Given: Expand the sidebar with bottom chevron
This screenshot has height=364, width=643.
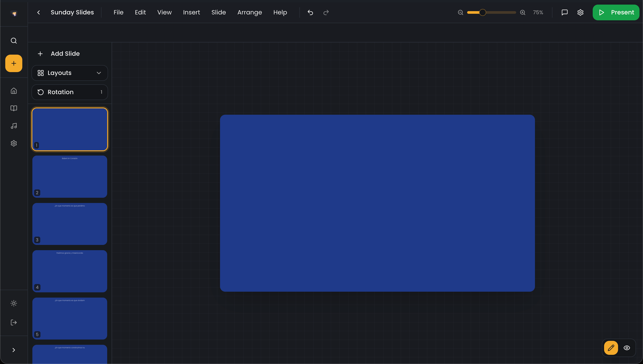Looking at the screenshot, I should coord(14,350).
